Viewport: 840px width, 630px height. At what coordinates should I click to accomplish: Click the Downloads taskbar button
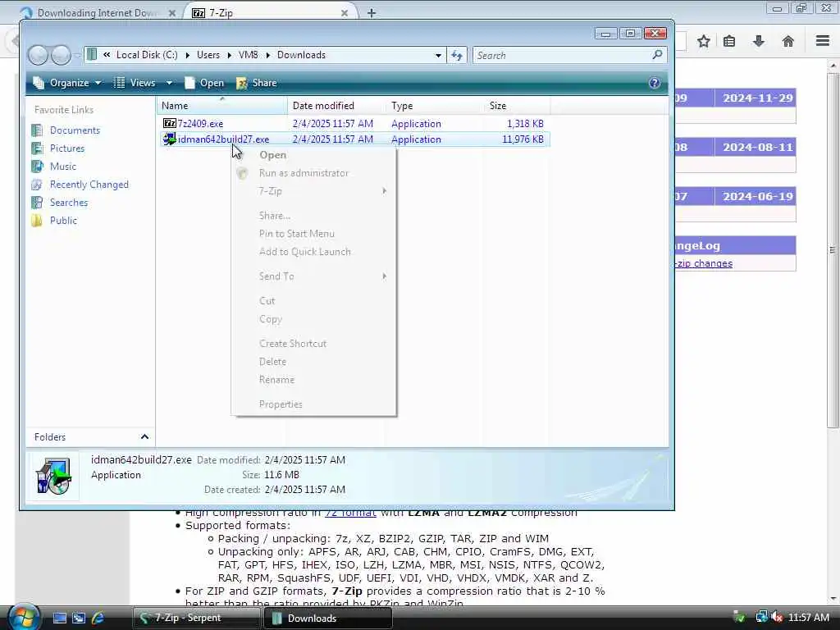pyautogui.click(x=327, y=619)
